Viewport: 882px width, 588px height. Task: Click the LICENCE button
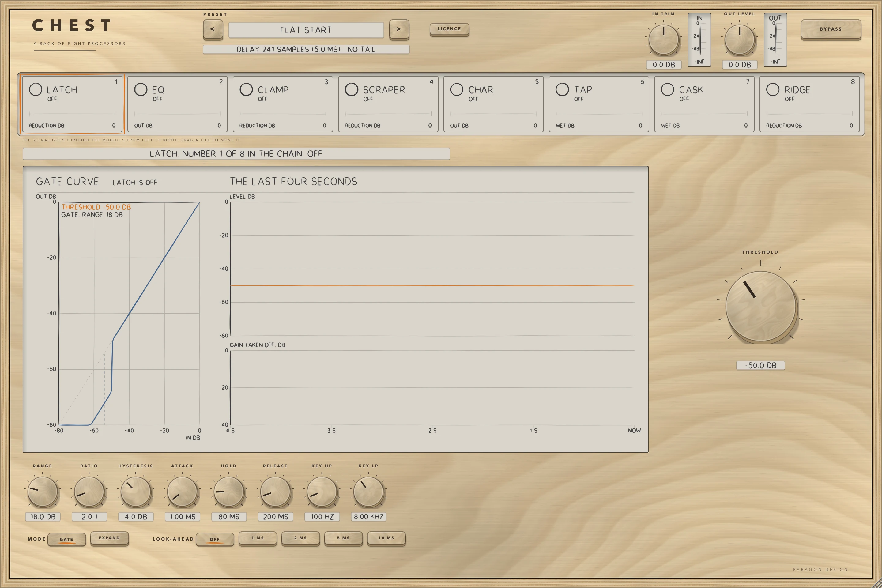(x=449, y=29)
